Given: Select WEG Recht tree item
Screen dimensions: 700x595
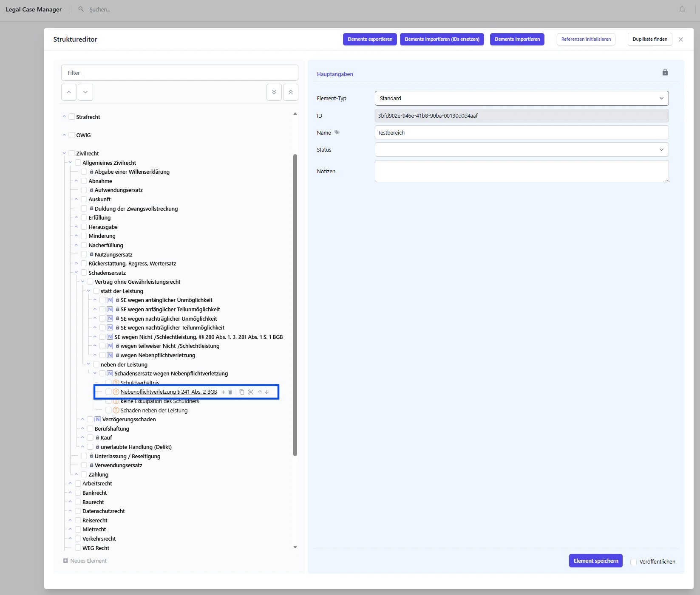Looking at the screenshot, I should coord(96,548).
